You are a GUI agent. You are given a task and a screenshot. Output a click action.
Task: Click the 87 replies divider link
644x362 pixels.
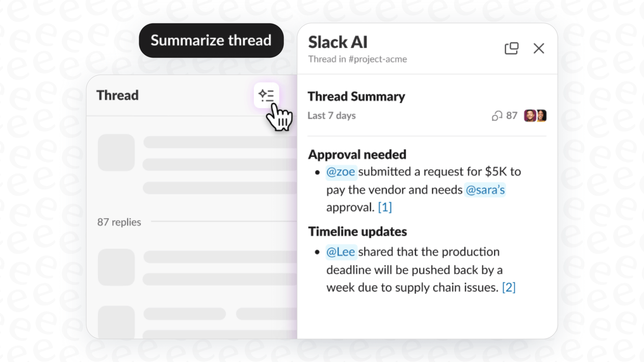pyautogui.click(x=119, y=222)
